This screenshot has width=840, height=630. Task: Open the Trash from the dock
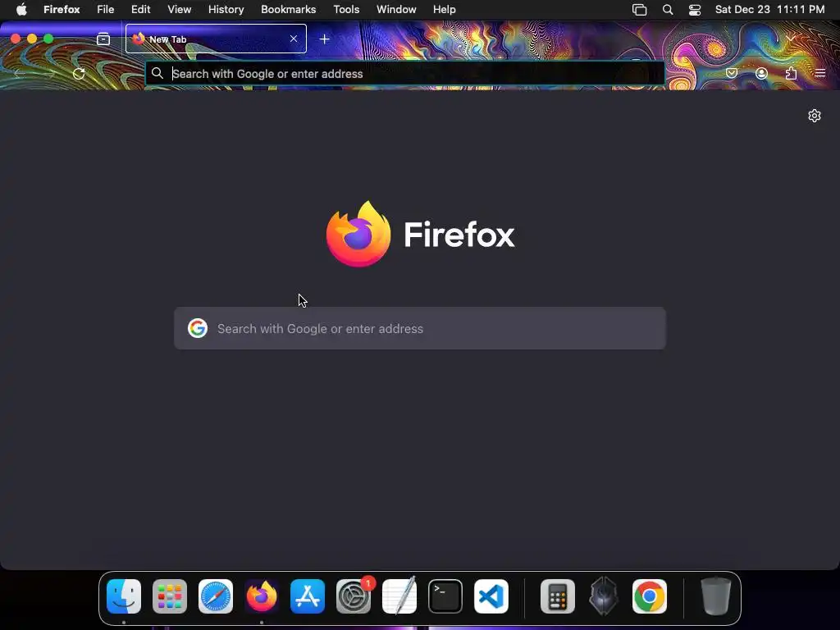tap(716, 596)
